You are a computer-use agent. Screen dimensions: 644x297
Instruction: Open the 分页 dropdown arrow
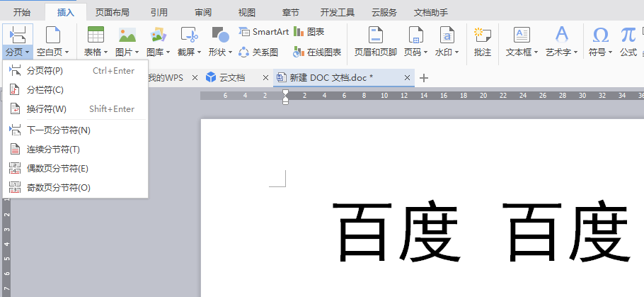point(27,52)
